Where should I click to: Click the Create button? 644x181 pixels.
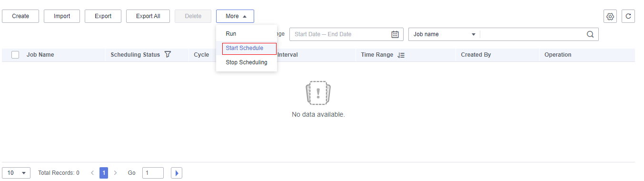coord(20,16)
